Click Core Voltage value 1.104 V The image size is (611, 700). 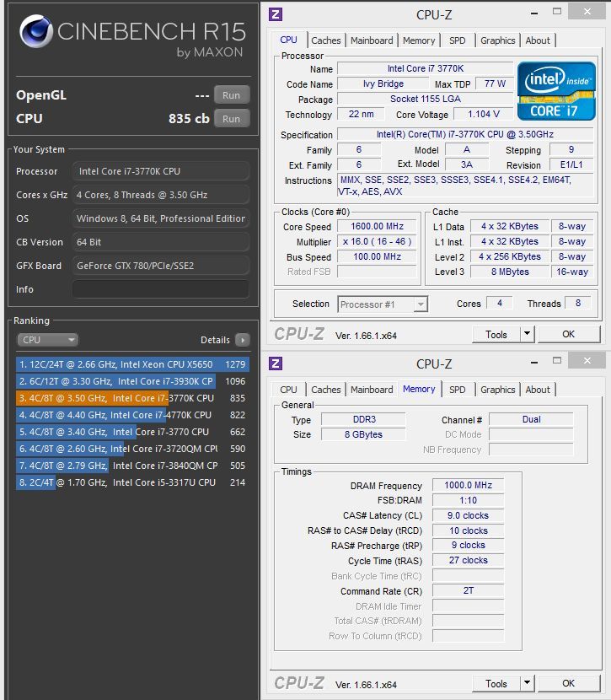pos(483,115)
